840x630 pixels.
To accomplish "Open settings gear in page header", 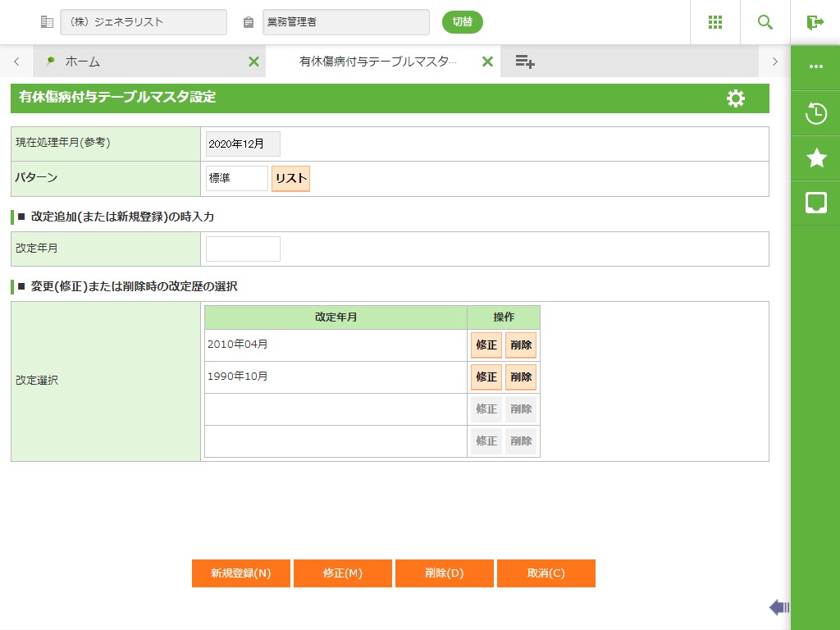I will tap(736, 98).
